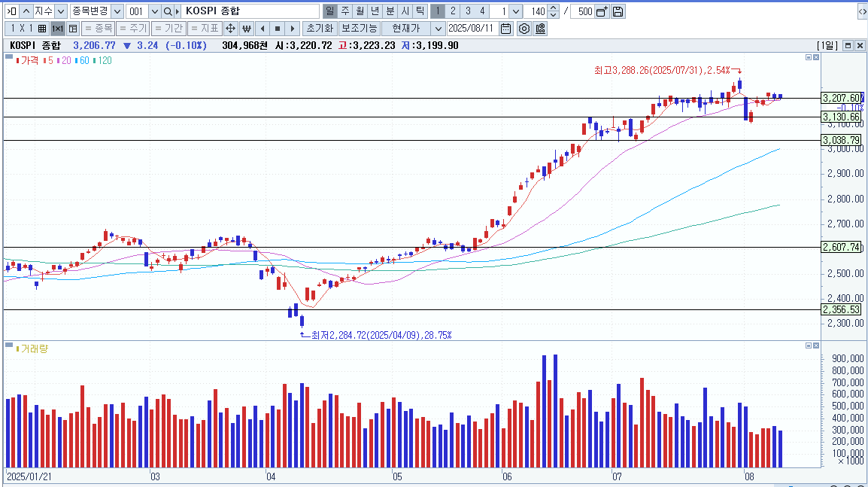This screenshot has height=487, width=868.
Task: Maximize the chart pane in header bar
Action: pos(848,45)
